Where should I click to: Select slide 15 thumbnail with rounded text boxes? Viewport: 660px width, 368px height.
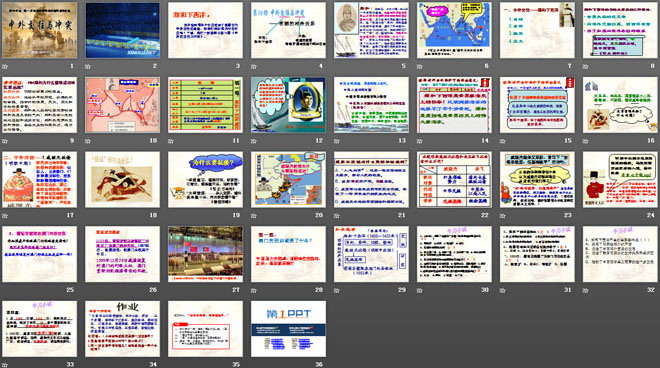click(x=537, y=105)
